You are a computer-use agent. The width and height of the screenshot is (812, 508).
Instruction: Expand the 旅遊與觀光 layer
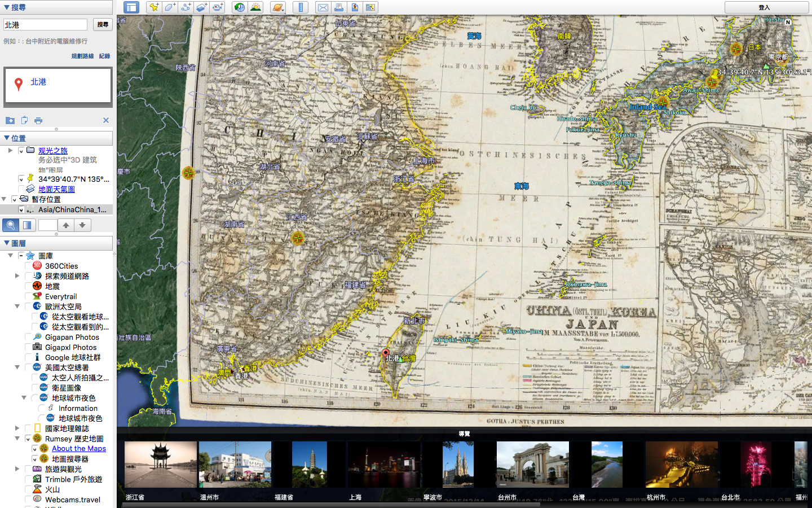pyautogui.click(x=17, y=469)
